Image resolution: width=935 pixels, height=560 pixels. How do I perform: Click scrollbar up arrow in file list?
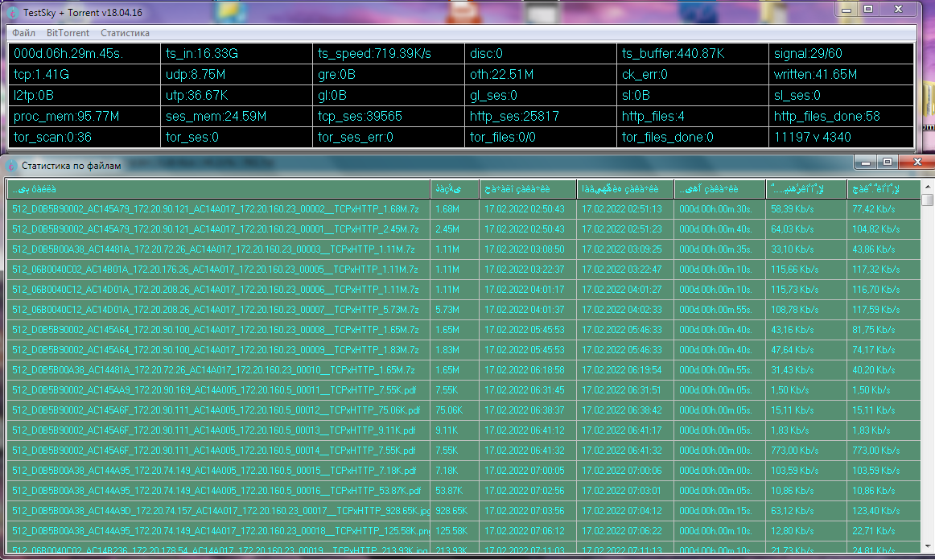click(928, 200)
